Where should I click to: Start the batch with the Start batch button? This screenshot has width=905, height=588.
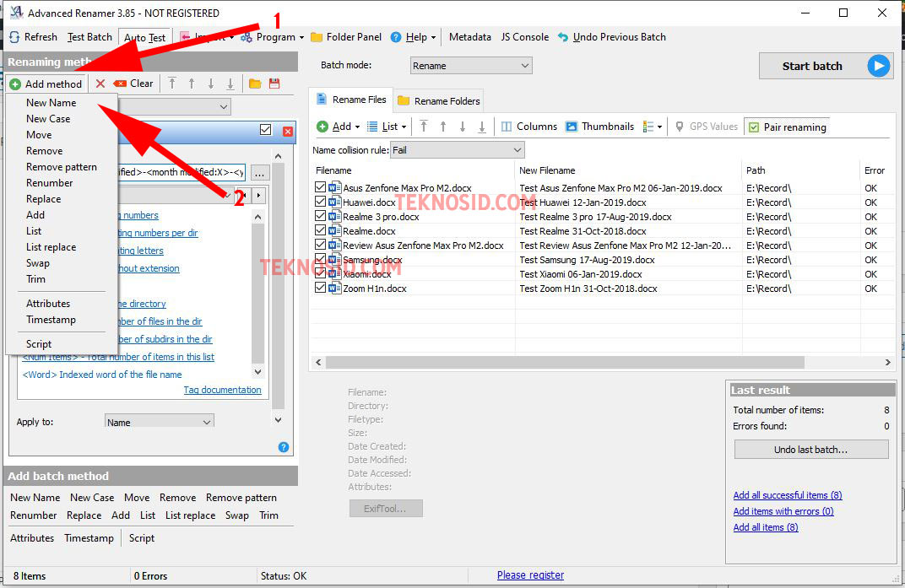pyautogui.click(x=826, y=66)
